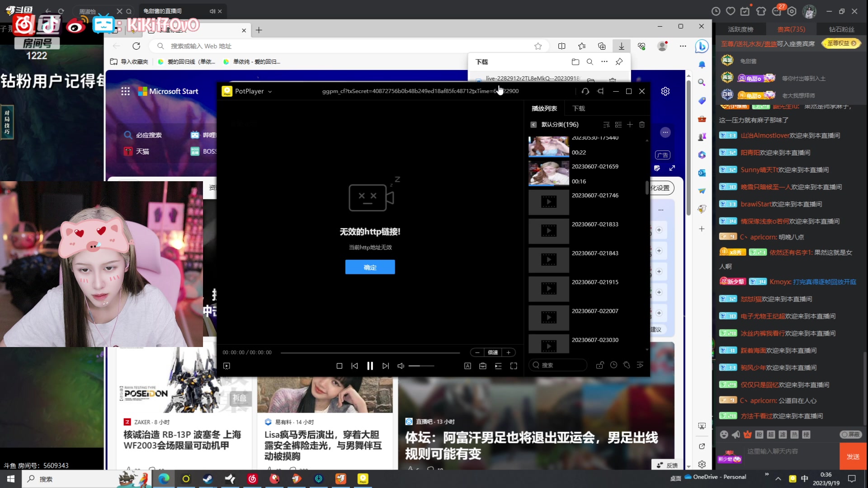868x488 pixels.
Task: Open the PotPlayer main menu dropdown
Action: (270, 91)
